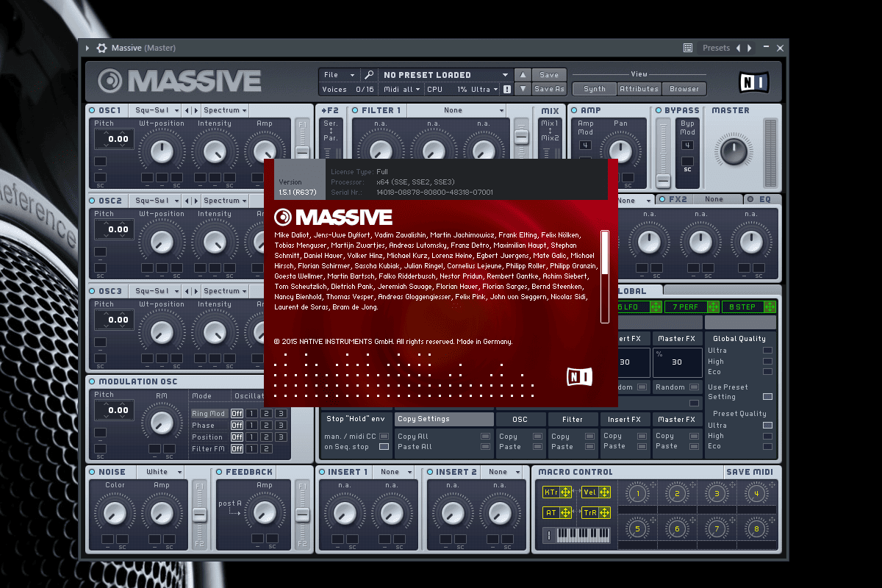Screen dimensions: 882x588
Task: Open OSC1 Spectrum mode dropdown
Action: [x=225, y=110]
